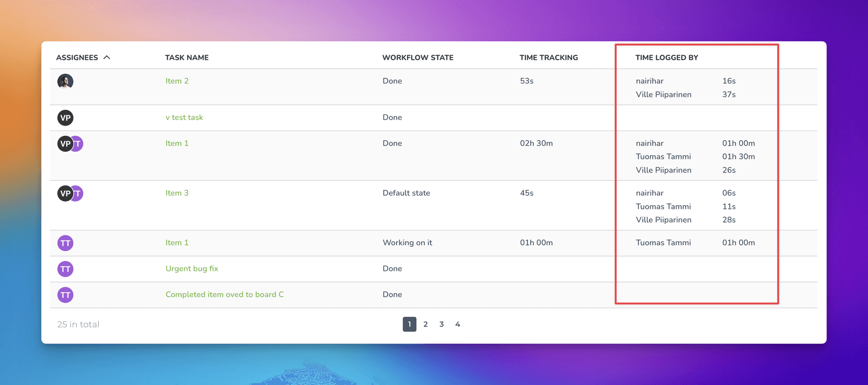868x385 pixels.
Task: Sort the table by TIME TRACKING column
Action: pos(549,57)
